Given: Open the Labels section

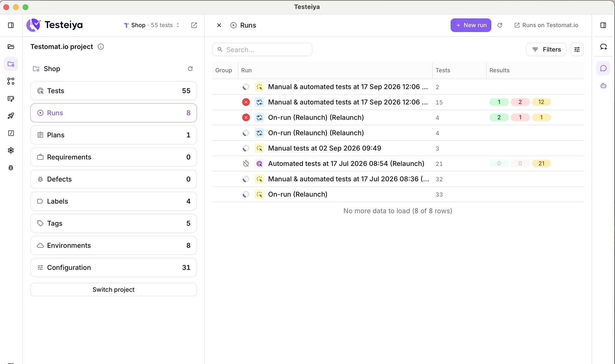Looking at the screenshot, I should click(x=113, y=201).
